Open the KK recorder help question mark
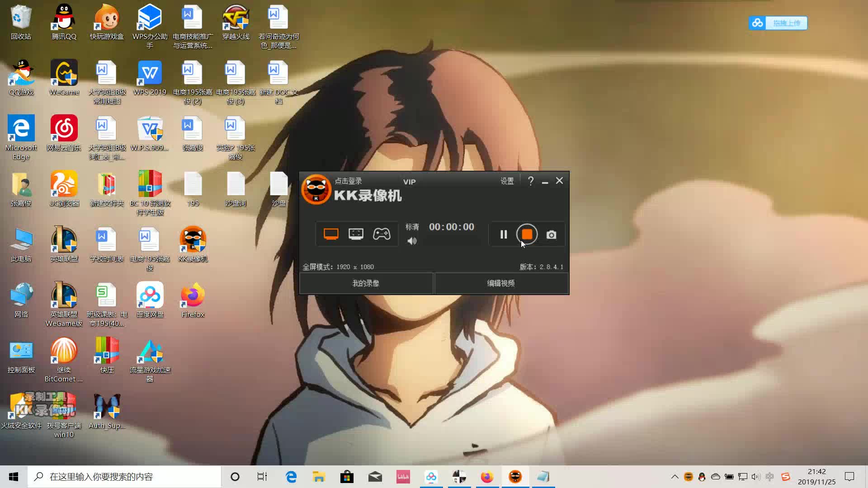Viewport: 868px width, 488px height. point(531,181)
